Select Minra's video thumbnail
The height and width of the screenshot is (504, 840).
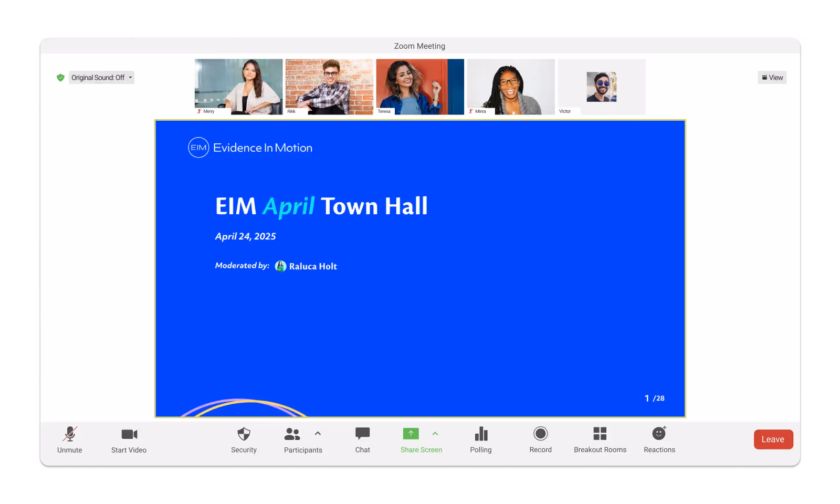click(511, 87)
